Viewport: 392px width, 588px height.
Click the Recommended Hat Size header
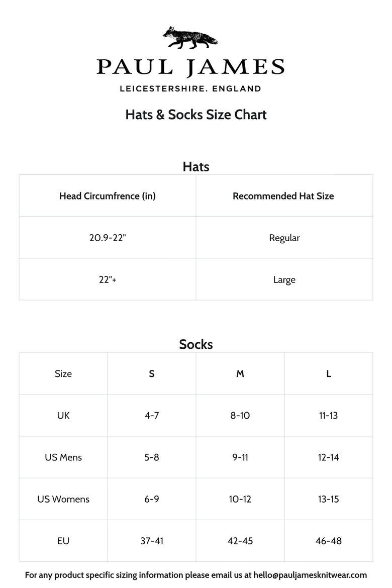284,196
